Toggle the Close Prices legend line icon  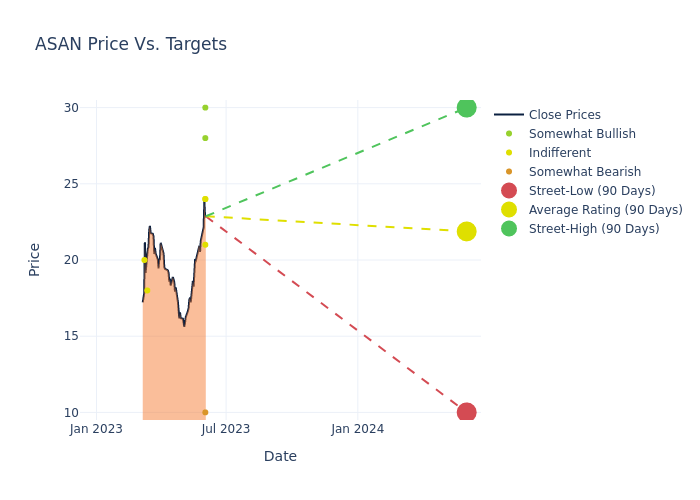tap(509, 115)
